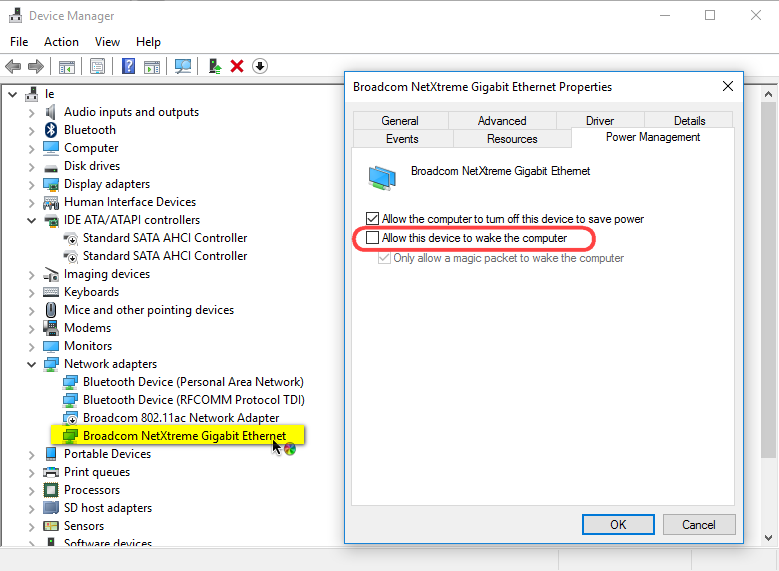
Task: Open the Action menu
Action: click(61, 42)
